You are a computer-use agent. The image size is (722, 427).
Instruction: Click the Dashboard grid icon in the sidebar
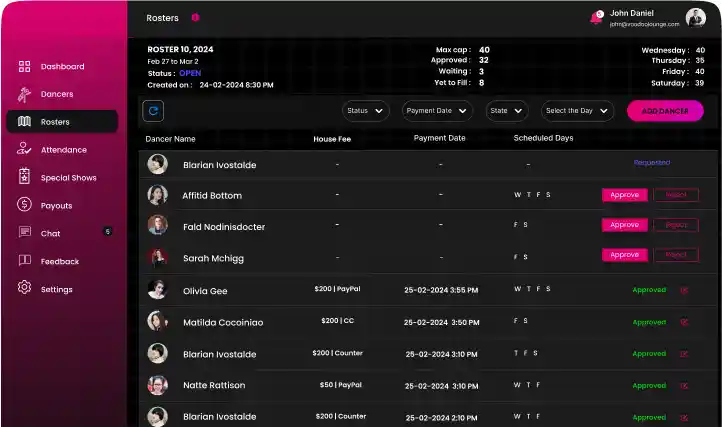24,67
